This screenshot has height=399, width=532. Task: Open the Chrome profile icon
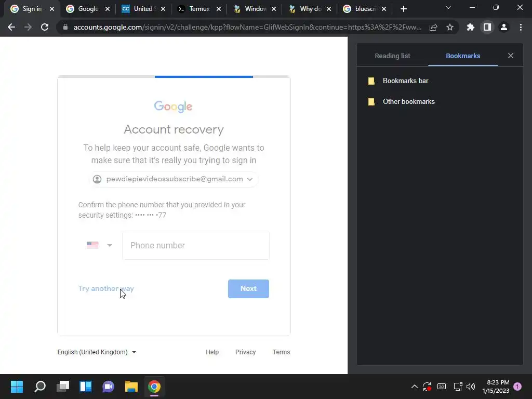pyautogui.click(x=504, y=27)
